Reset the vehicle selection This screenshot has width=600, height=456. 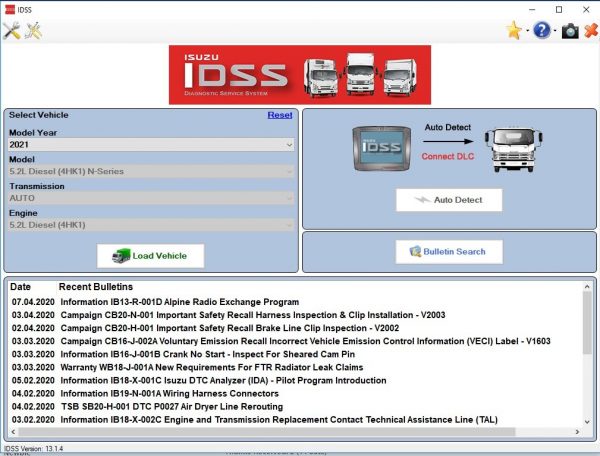click(280, 115)
